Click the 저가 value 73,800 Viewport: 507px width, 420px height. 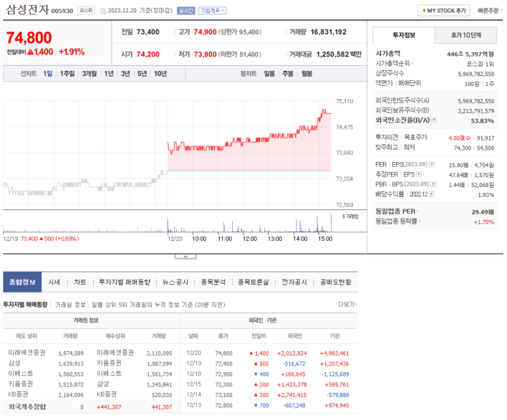[x=205, y=54]
